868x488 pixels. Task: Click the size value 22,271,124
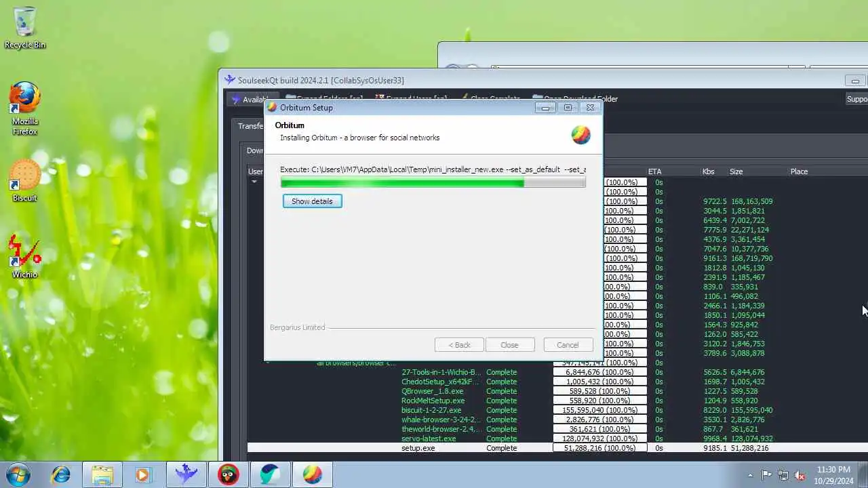tap(749, 230)
